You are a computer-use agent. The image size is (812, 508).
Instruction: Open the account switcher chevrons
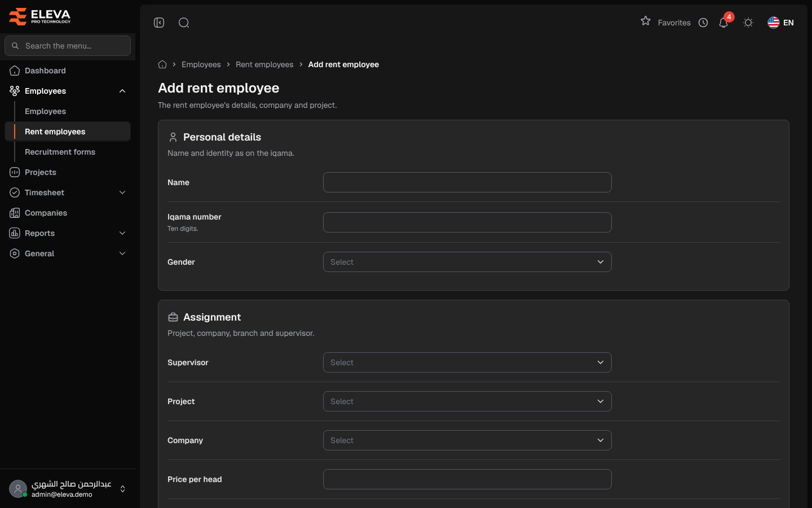pyautogui.click(x=122, y=489)
